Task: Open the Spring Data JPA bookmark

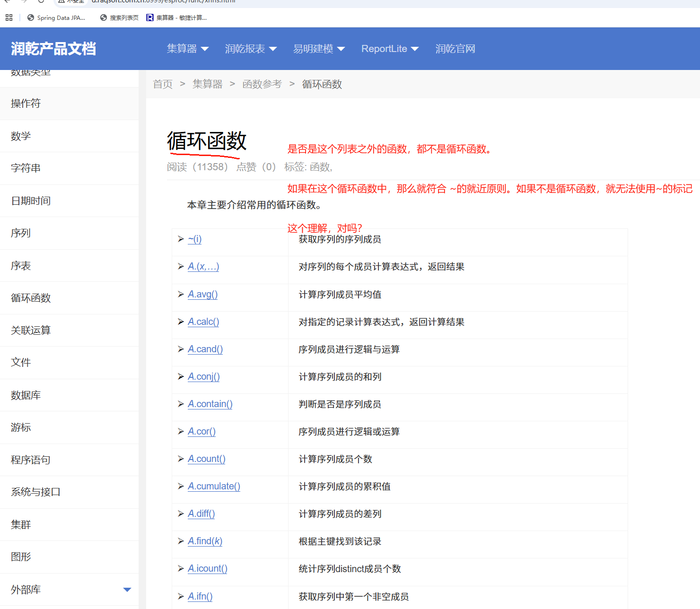Action: 56,17
